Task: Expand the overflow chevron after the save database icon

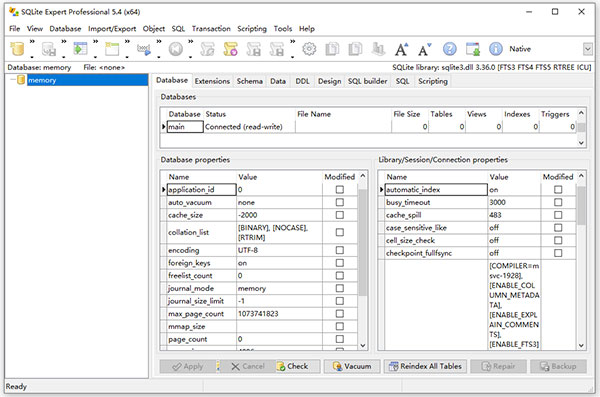Action: (64, 41)
